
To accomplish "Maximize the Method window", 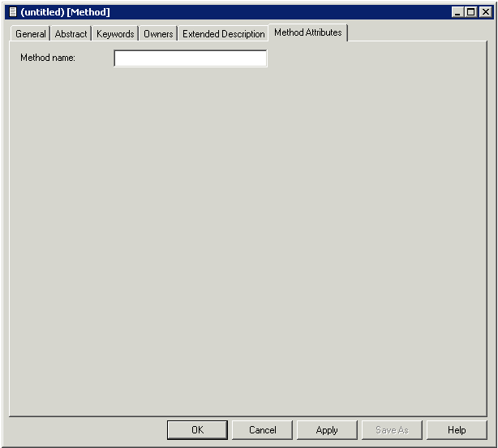I will [472, 12].
